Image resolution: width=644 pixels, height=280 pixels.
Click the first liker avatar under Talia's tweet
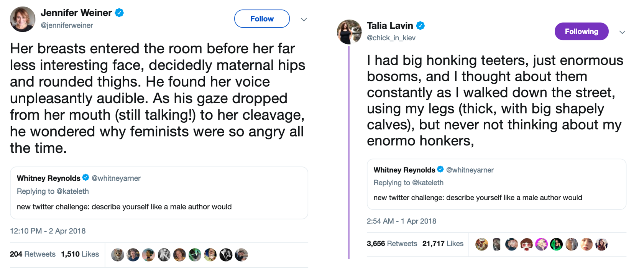pos(481,244)
